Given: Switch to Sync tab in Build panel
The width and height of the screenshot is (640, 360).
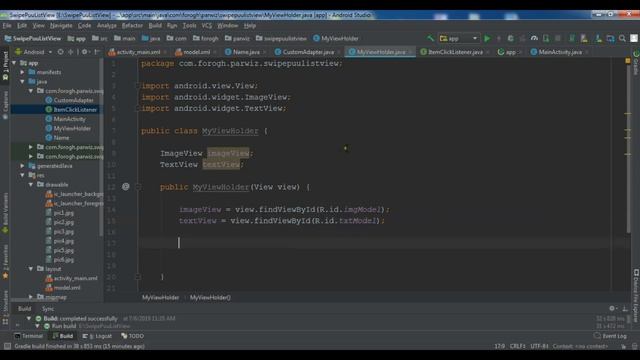Looking at the screenshot, I should 48,309.
